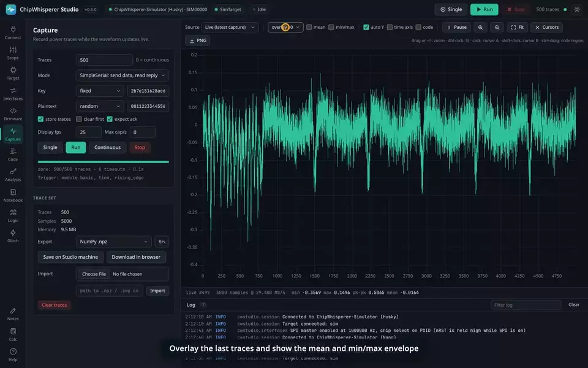Enable the min/max envelope checkbox
The image size is (588, 368).
click(331, 27)
